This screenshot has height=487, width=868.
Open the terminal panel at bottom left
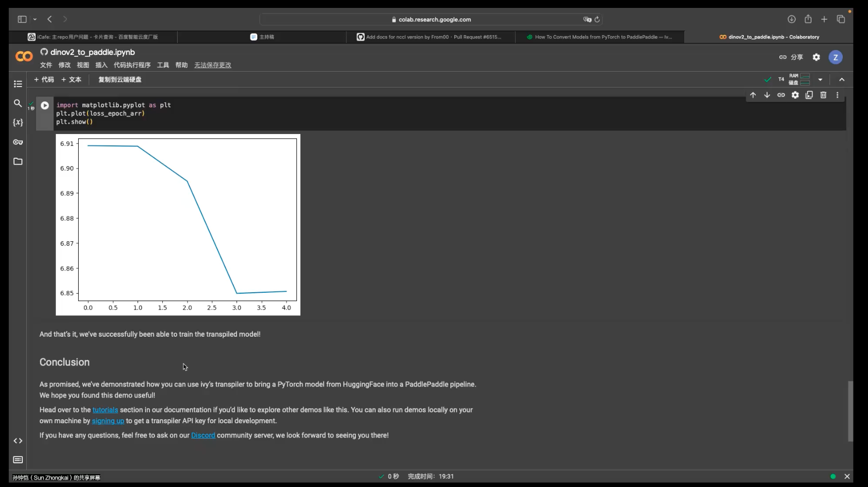tap(18, 460)
